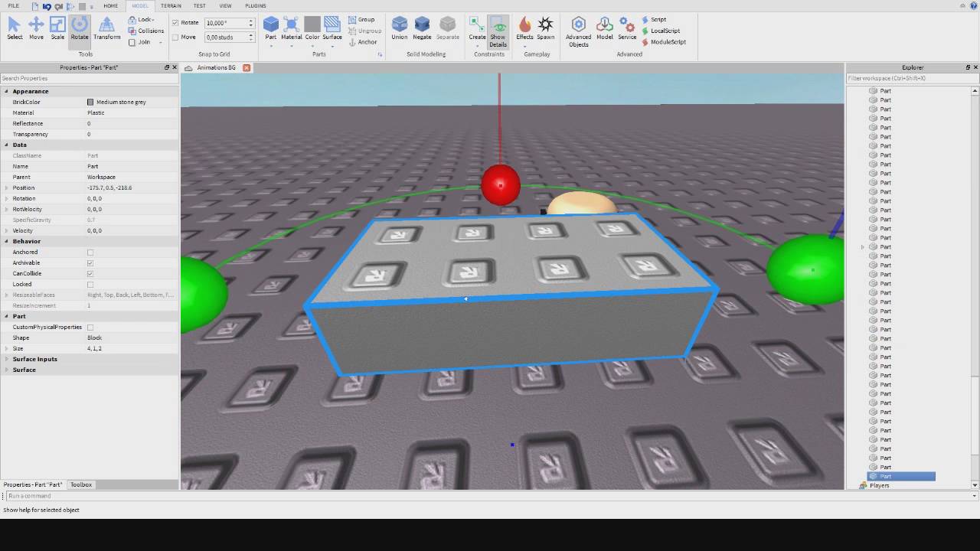Switch to the PLUGINS tab
Viewport: 980px width, 551px height.
click(x=256, y=6)
